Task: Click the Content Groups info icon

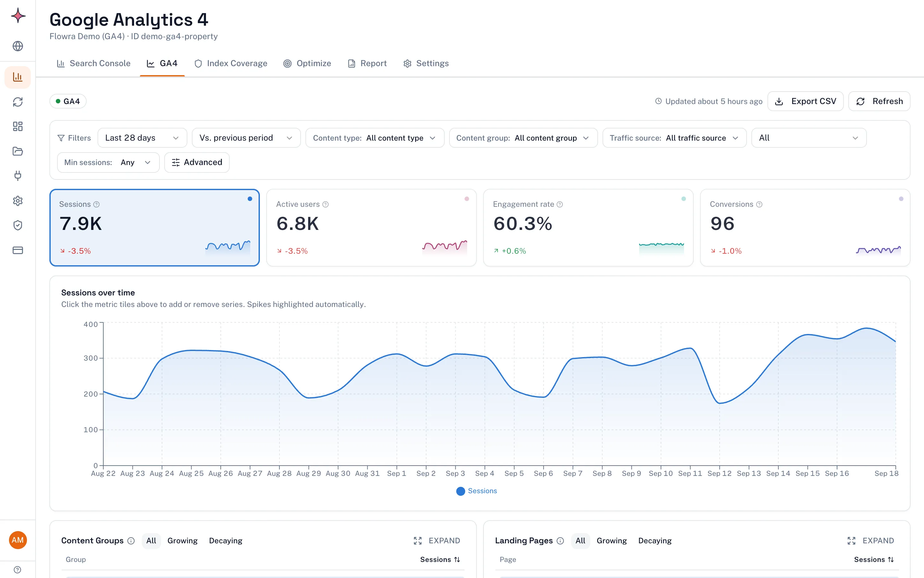Action: 131,540
